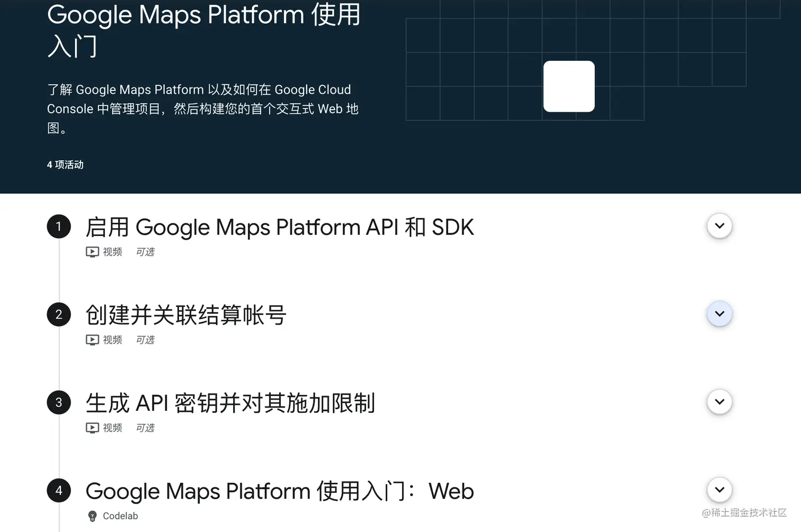Screen dimensions: 801x532
Task: Open title 'Google Maps Platform 使用入门：Web'
Action: coord(280,491)
